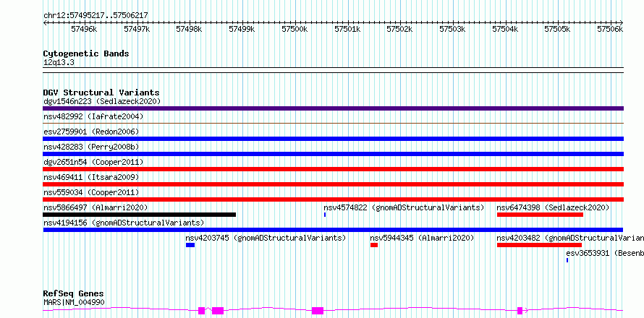This screenshot has height=318, width=644.
Task: Click the 57506k ruler position
Action: (x=610, y=29)
